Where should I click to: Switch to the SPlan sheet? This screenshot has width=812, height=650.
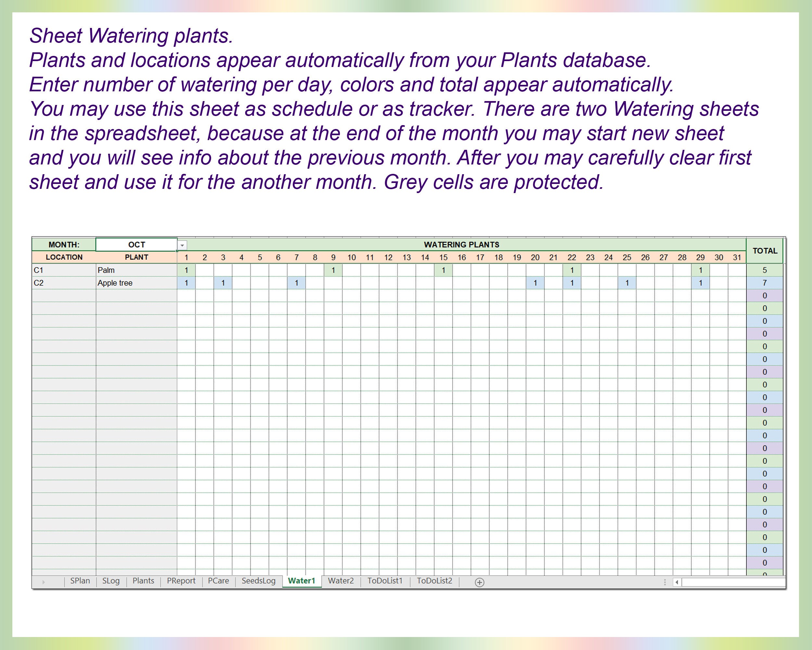point(80,581)
